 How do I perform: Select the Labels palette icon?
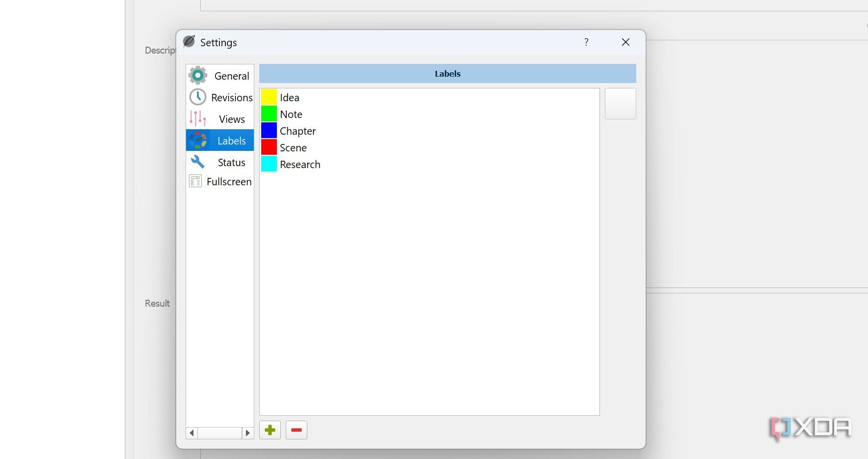pyautogui.click(x=198, y=141)
